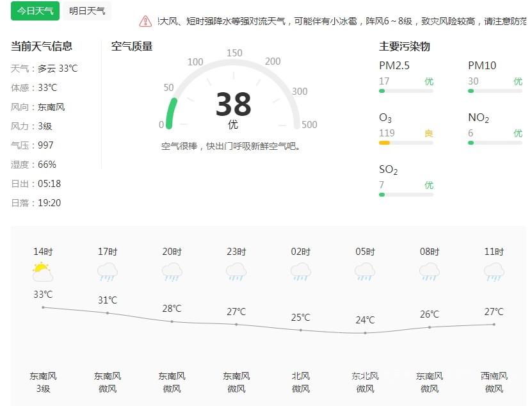Click the 14时 hour label
Viewport: 532px width, 406px height.
click(43, 252)
